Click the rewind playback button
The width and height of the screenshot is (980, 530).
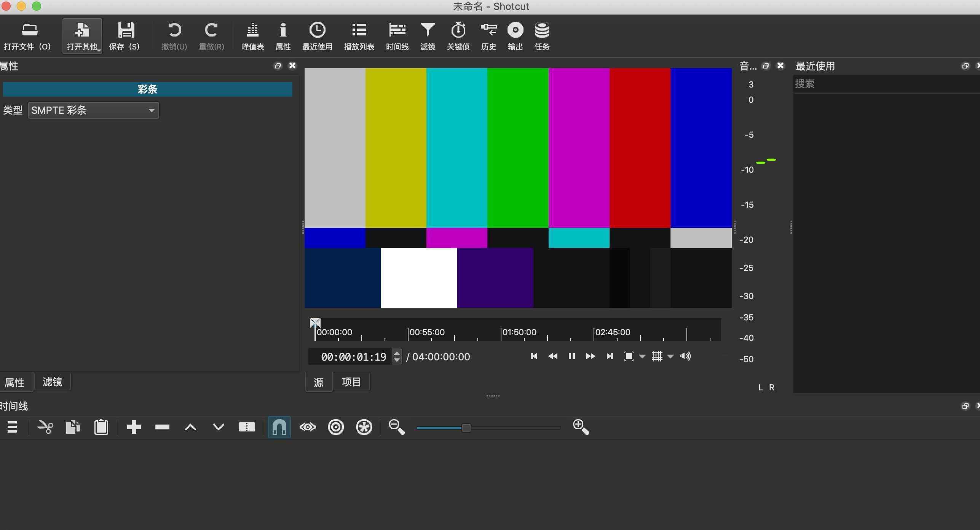pyautogui.click(x=553, y=357)
